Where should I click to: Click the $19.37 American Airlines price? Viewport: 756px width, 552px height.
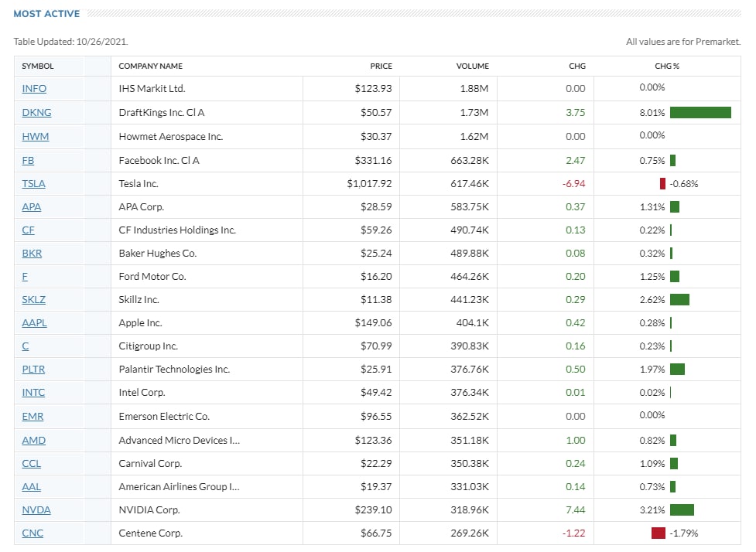coord(376,486)
